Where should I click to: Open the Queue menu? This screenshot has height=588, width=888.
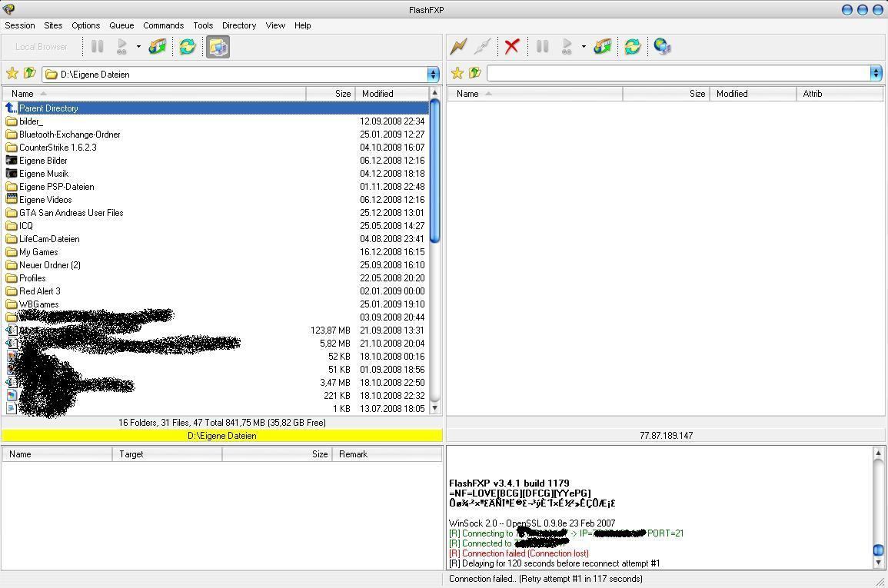pyautogui.click(x=121, y=25)
